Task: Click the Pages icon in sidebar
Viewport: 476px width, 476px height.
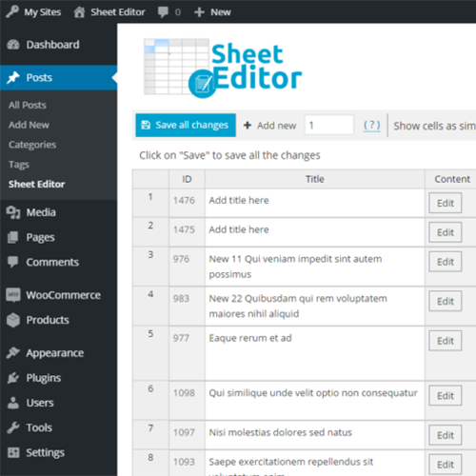Action: tap(13, 237)
